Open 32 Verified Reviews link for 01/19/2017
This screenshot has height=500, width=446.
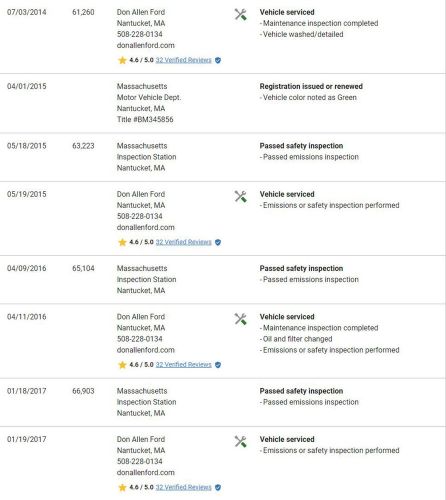click(184, 487)
